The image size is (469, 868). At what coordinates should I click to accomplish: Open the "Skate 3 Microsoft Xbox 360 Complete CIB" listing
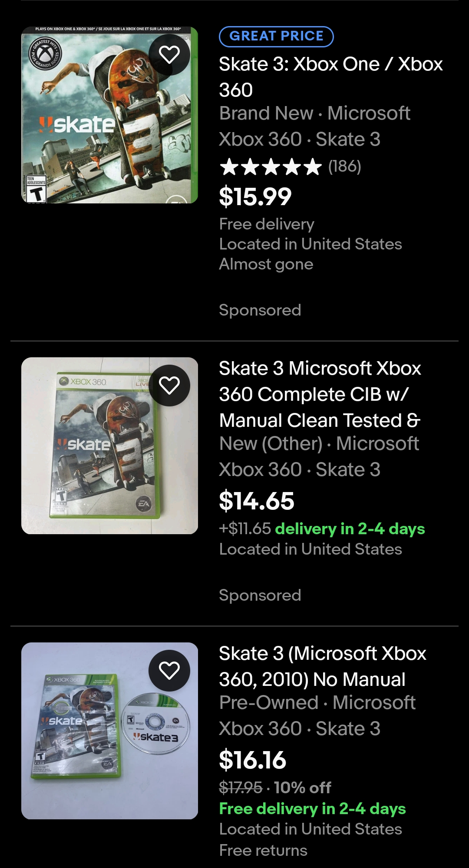pos(320,394)
